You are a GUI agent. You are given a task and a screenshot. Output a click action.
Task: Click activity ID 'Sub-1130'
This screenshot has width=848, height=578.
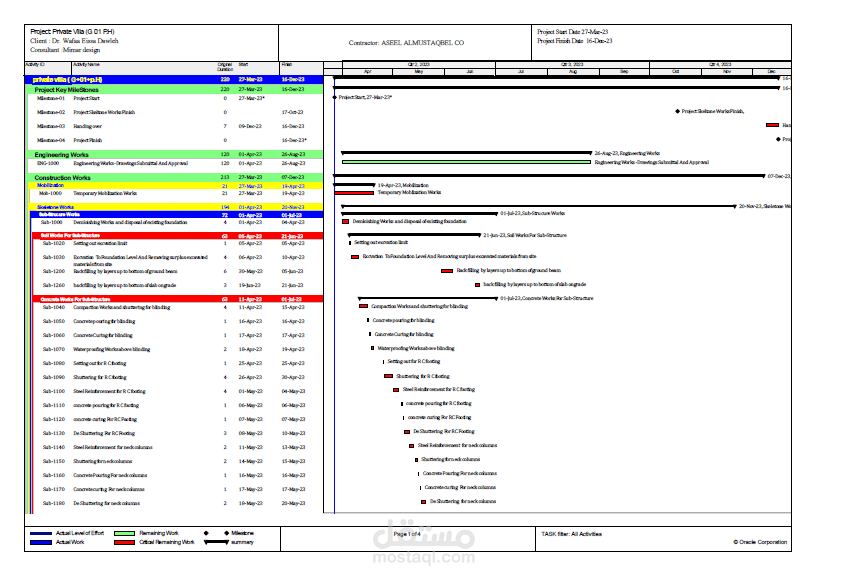tap(54, 434)
